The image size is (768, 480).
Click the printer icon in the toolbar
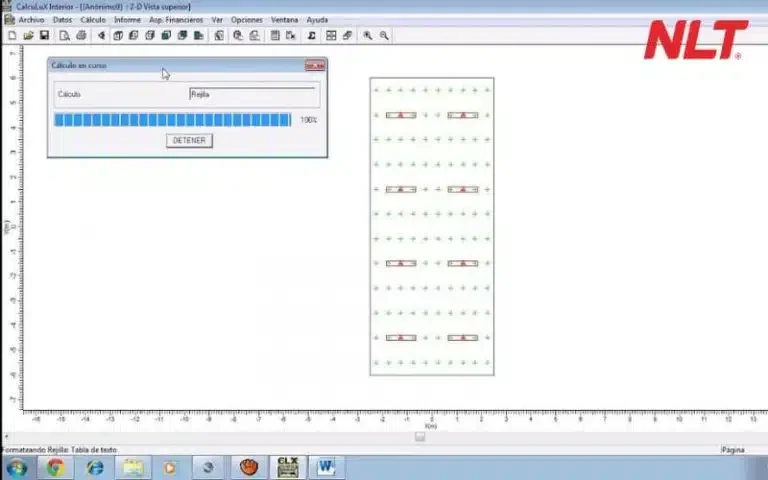pyautogui.click(x=81, y=35)
